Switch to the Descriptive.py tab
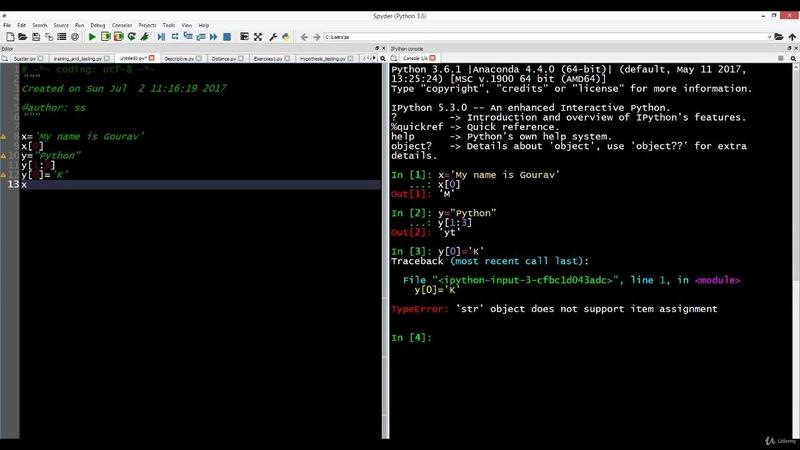This screenshot has height=450, width=800. pyautogui.click(x=183, y=59)
